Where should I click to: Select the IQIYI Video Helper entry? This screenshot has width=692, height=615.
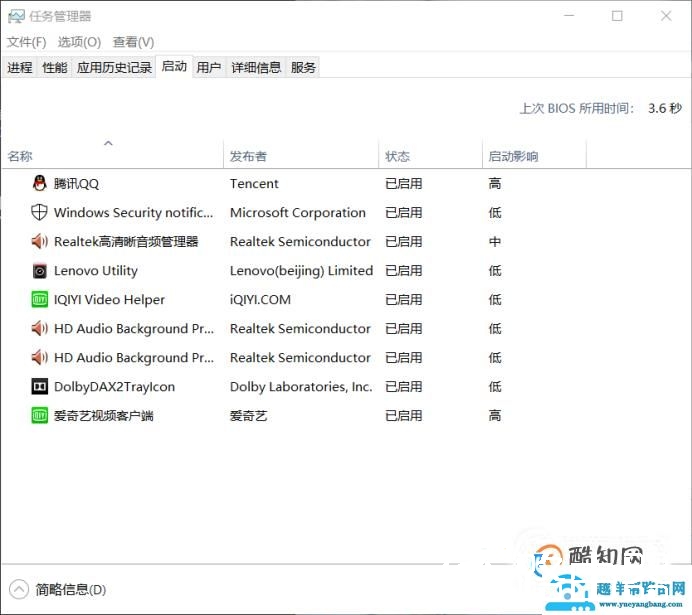click(x=109, y=300)
